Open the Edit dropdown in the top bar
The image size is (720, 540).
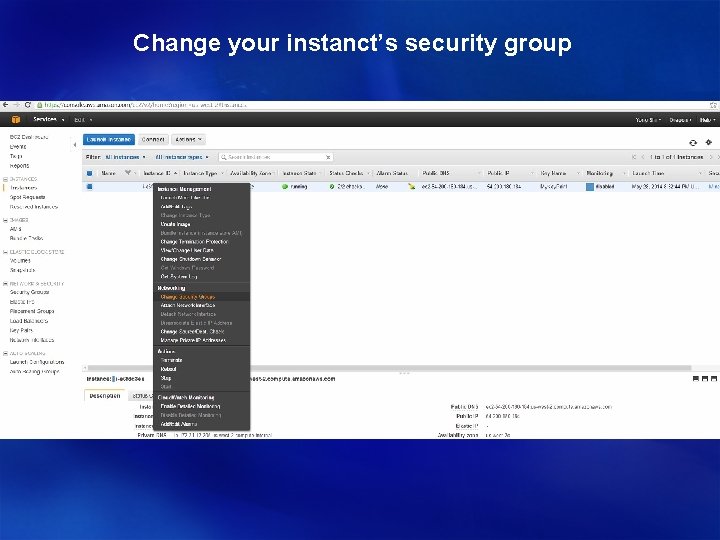pos(83,120)
